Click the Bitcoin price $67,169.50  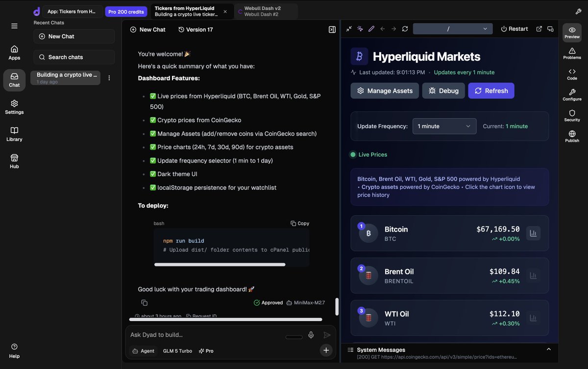[x=498, y=229]
